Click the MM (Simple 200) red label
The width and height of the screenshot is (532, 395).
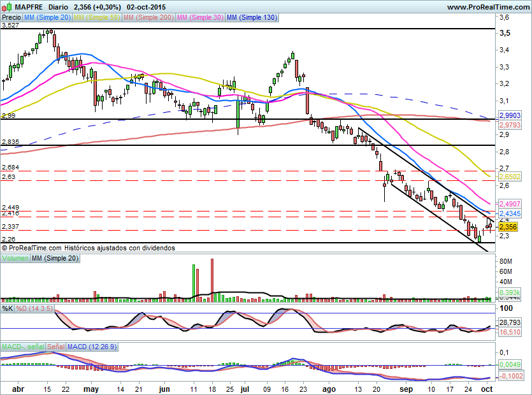pos(148,17)
